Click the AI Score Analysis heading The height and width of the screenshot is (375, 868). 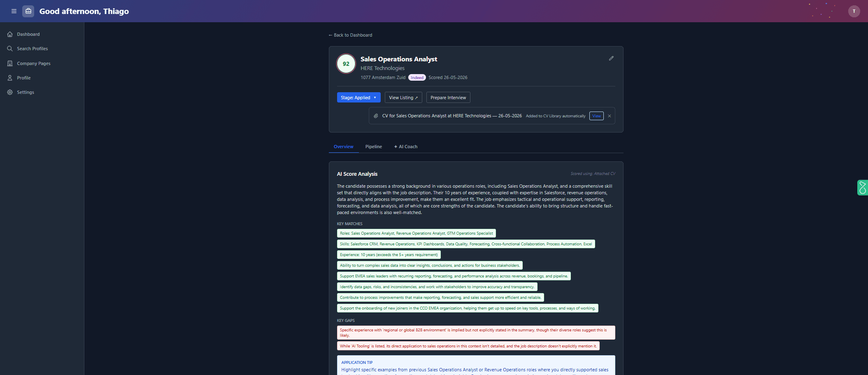(x=357, y=174)
